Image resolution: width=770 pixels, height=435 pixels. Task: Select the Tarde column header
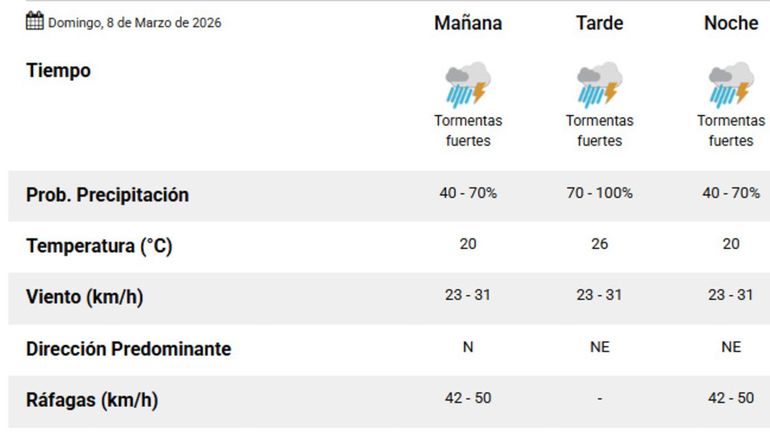[599, 23]
